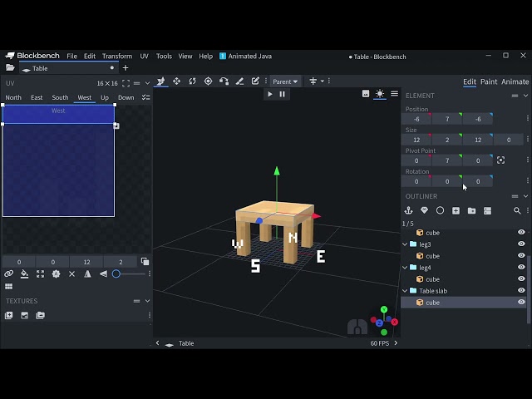This screenshot has height=399, width=532.
Task: Collapse the Element panel chevron
Action: [525, 96]
